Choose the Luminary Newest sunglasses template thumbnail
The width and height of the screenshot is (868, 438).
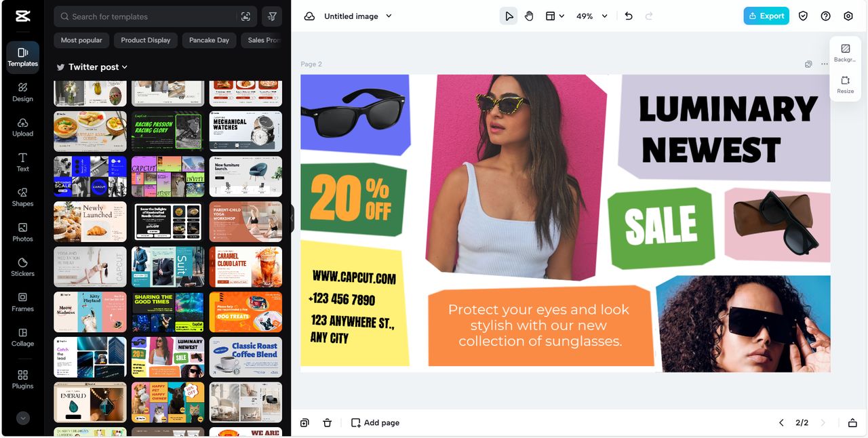pyautogui.click(x=167, y=357)
